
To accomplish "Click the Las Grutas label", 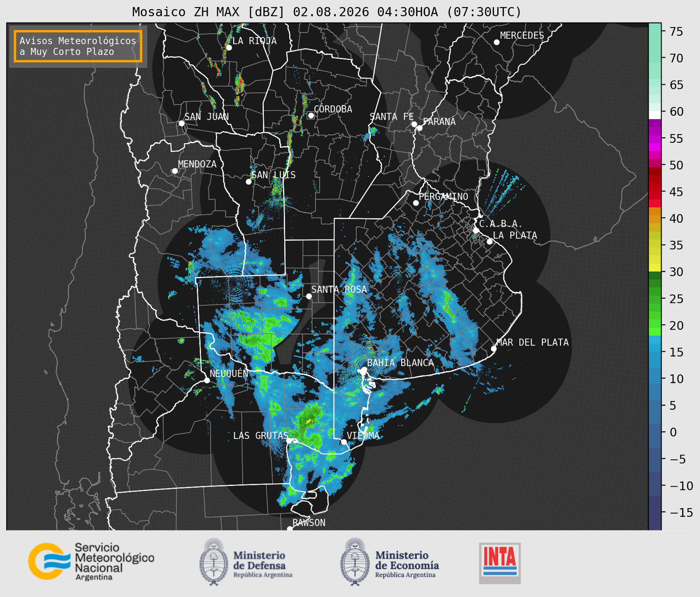I will (261, 436).
